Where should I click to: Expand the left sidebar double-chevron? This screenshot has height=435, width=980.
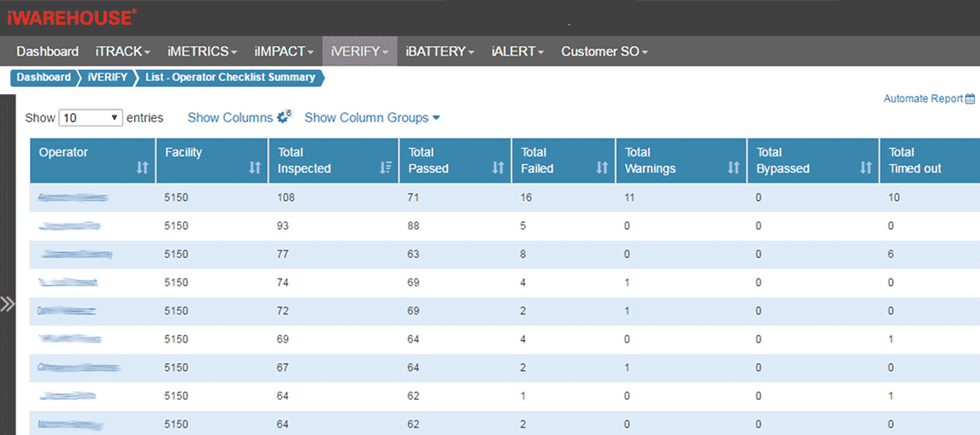(x=8, y=303)
